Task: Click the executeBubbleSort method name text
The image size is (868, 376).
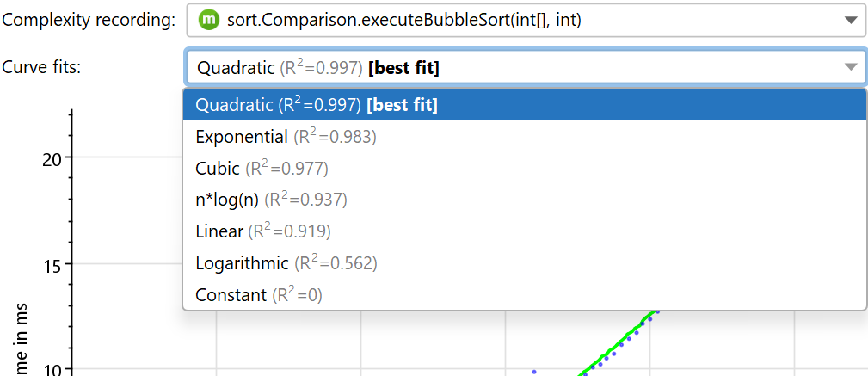Action: click(403, 20)
